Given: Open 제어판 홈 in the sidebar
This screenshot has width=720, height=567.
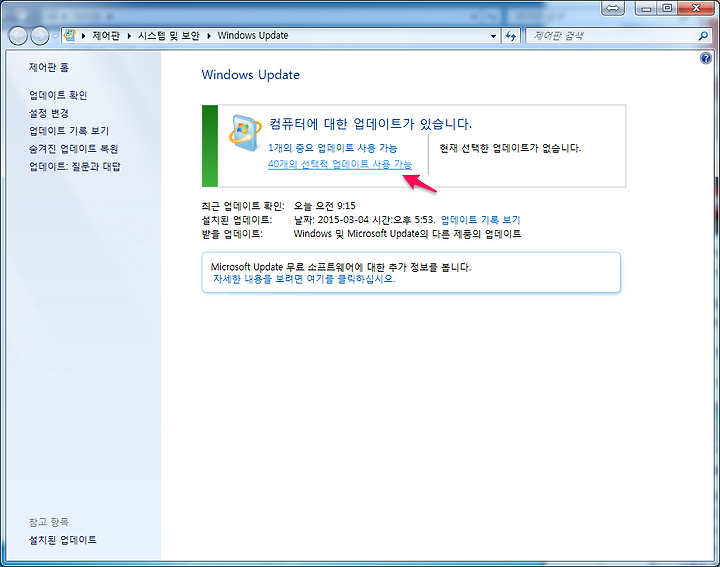Looking at the screenshot, I should (x=49, y=67).
